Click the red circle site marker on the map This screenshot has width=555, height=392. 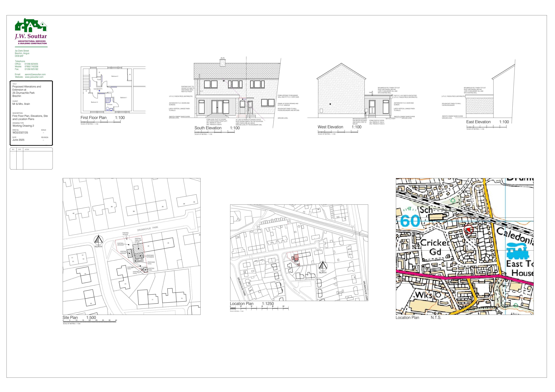[468, 229]
